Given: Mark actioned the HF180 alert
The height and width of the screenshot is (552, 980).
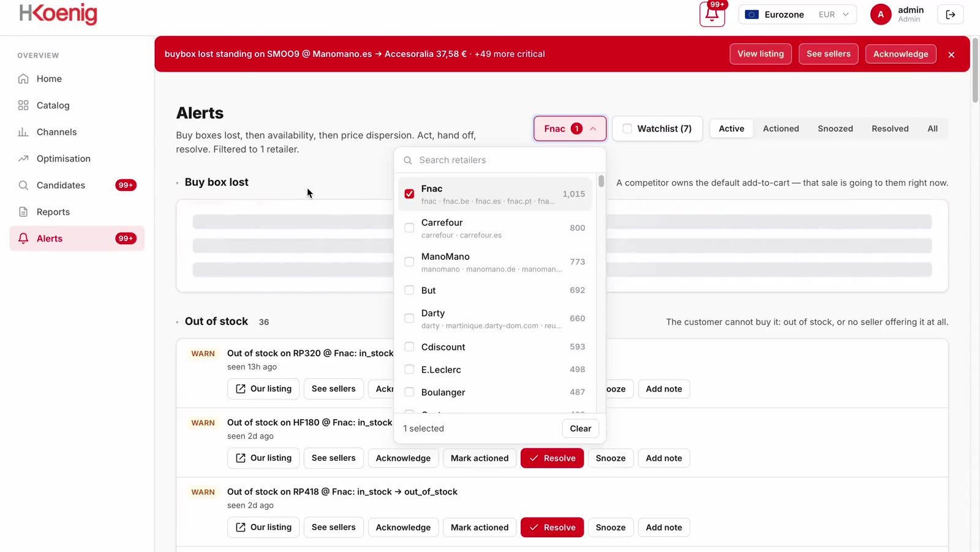Looking at the screenshot, I should pos(480,458).
